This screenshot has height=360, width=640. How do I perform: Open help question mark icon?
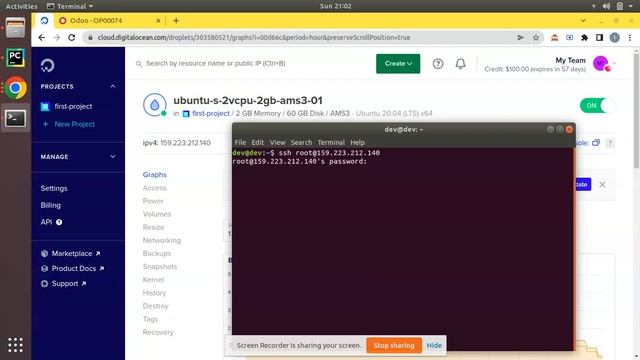click(x=438, y=64)
